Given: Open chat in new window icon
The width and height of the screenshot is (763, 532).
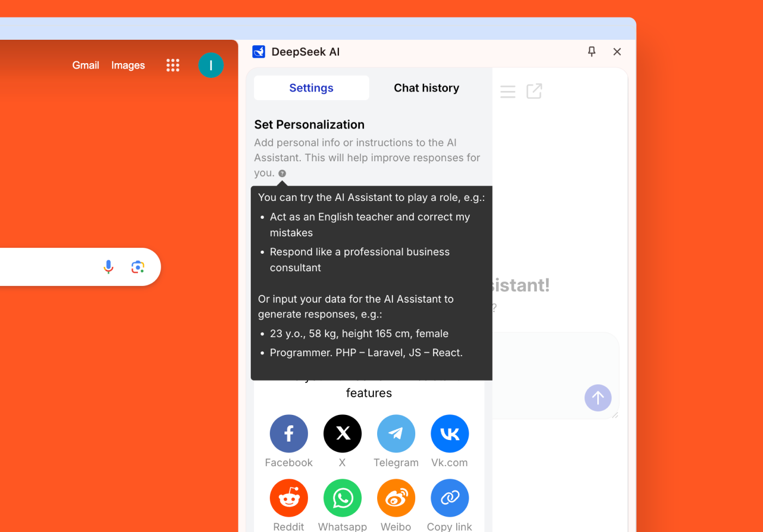Looking at the screenshot, I should click(534, 91).
